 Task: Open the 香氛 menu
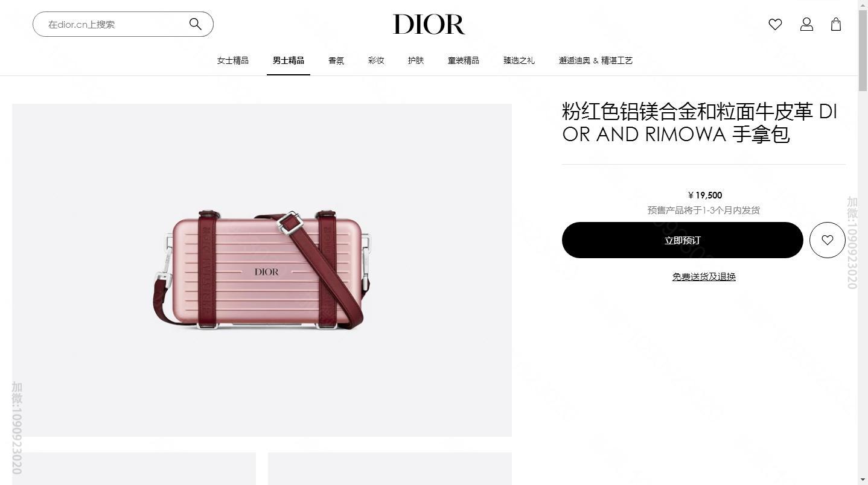(336, 60)
